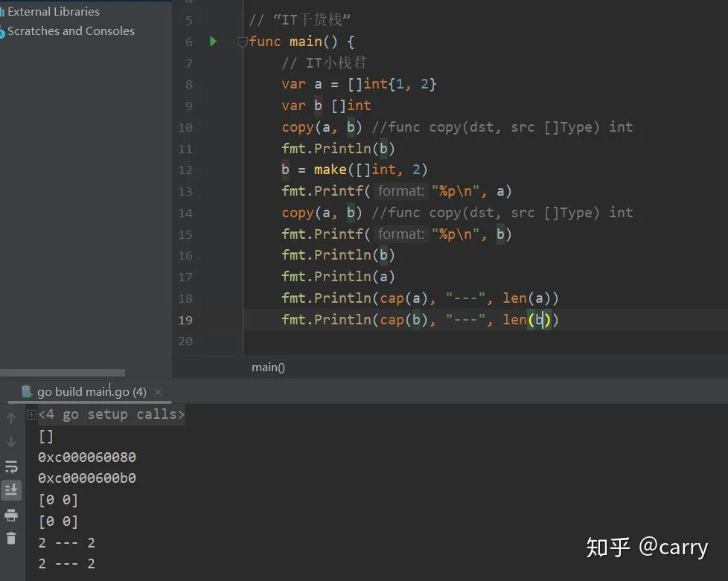
Task: Click line number 19 in the gutter
Action: tap(185, 320)
